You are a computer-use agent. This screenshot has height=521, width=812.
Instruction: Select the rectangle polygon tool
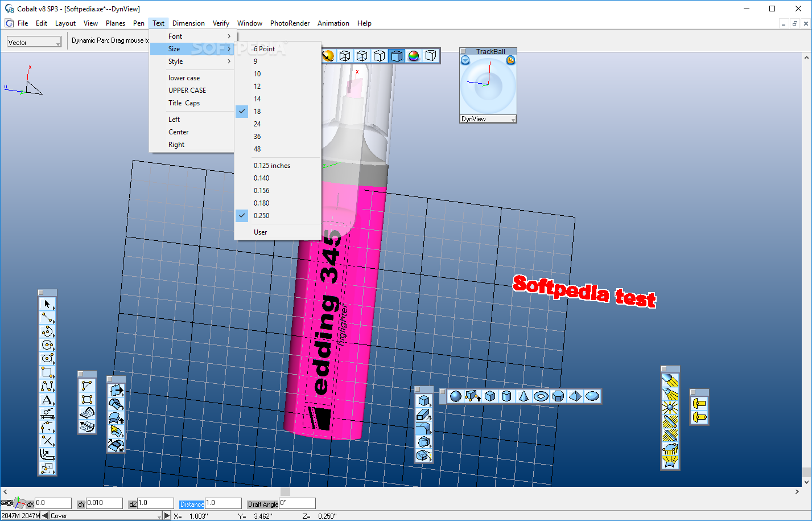[x=47, y=372]
